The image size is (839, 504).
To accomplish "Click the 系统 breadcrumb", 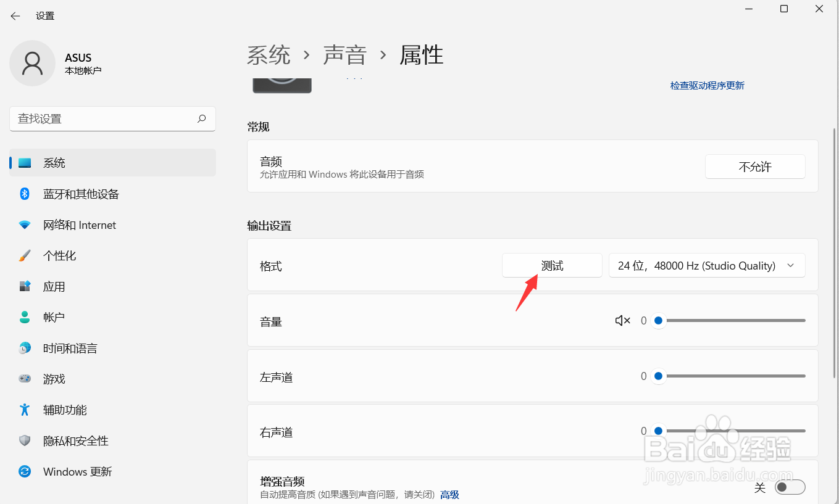I will [269, 55].
